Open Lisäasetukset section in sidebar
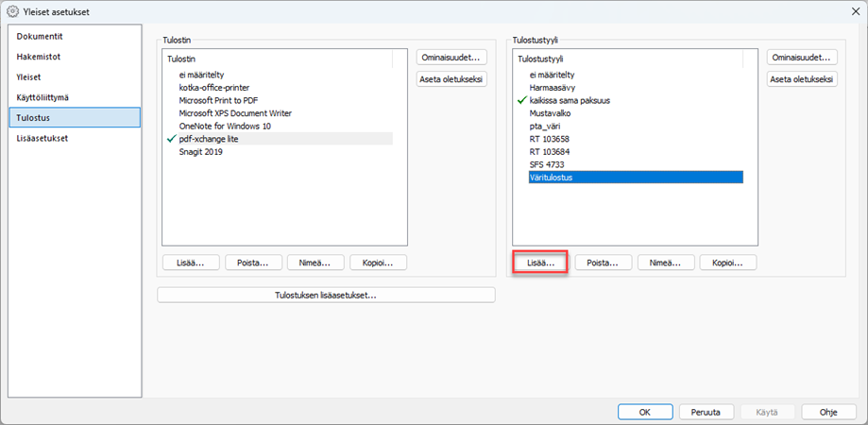868x425 pixels. [x=43, y=138]
